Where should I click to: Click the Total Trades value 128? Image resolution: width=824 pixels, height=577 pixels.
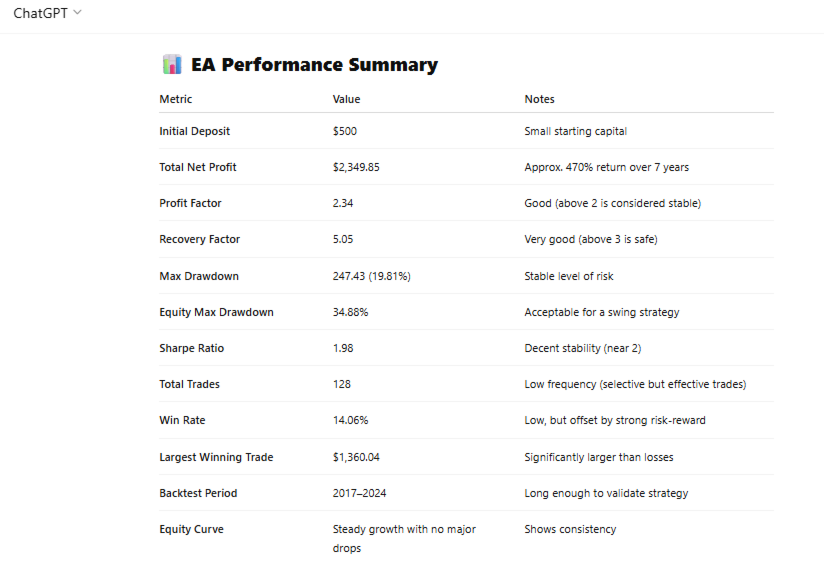tap(342, 384)
